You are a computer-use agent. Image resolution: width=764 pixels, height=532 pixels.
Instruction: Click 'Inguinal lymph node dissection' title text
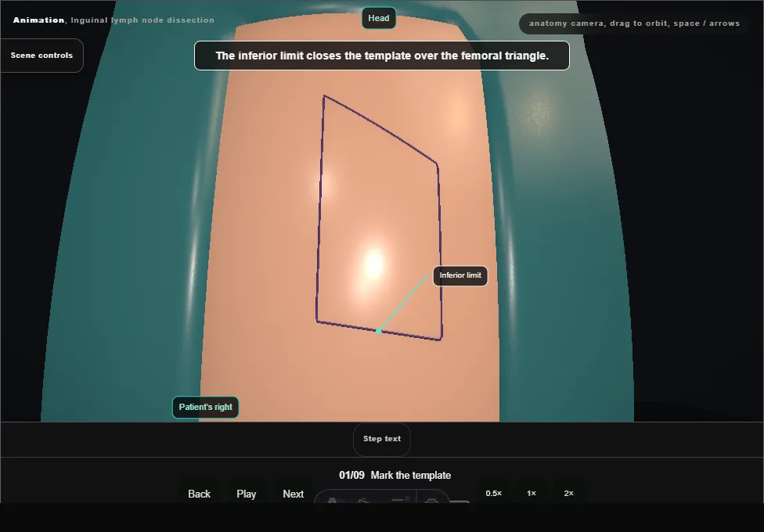click(142, 20)
